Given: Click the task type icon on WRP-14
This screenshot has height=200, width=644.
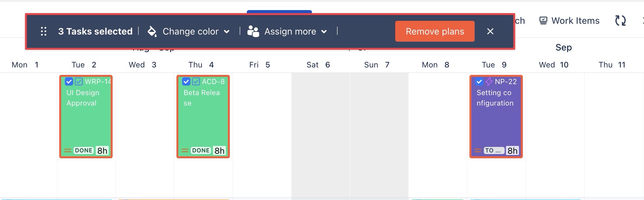Looking at the screenshot, I should coord(78,81).
